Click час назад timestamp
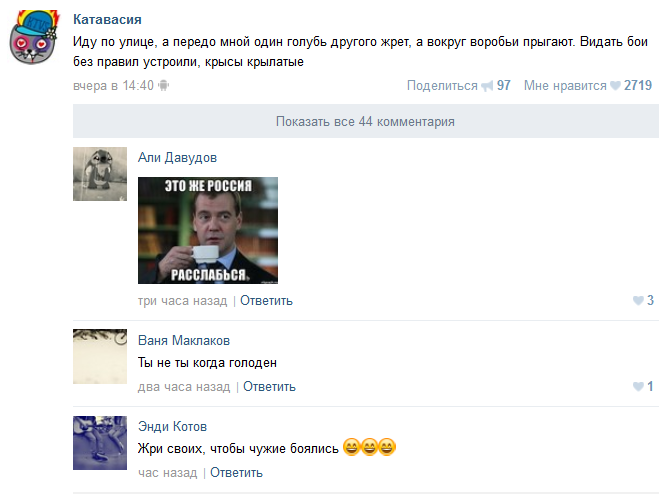This screenshot has width=672, height=494. pyautogui.click(x=168, y=473)
